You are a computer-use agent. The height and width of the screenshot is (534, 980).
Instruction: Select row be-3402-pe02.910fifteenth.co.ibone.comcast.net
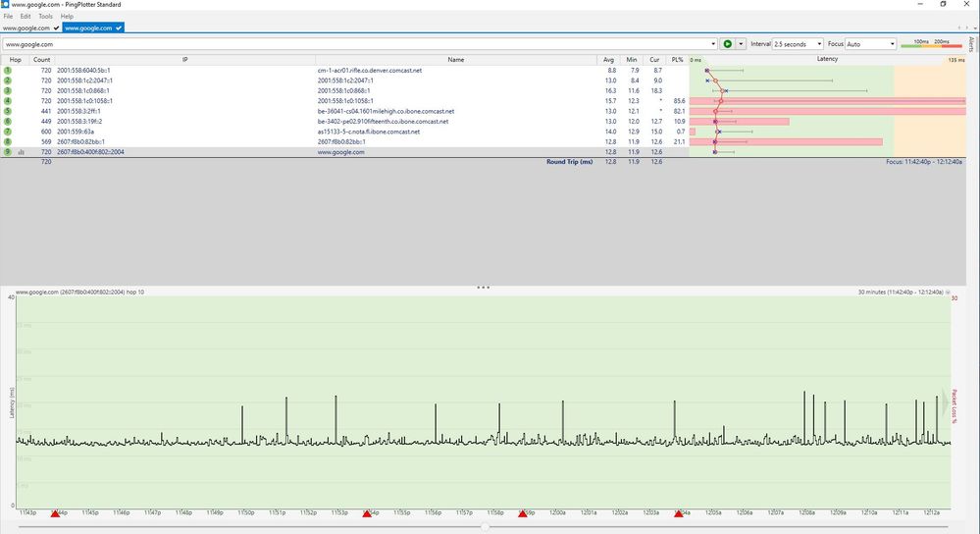tap(483, 122)
